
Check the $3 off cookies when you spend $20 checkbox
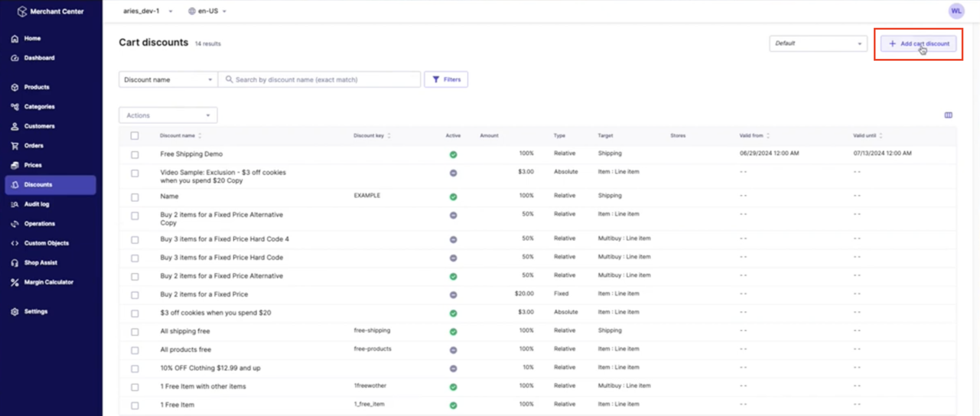click(135, 314)
